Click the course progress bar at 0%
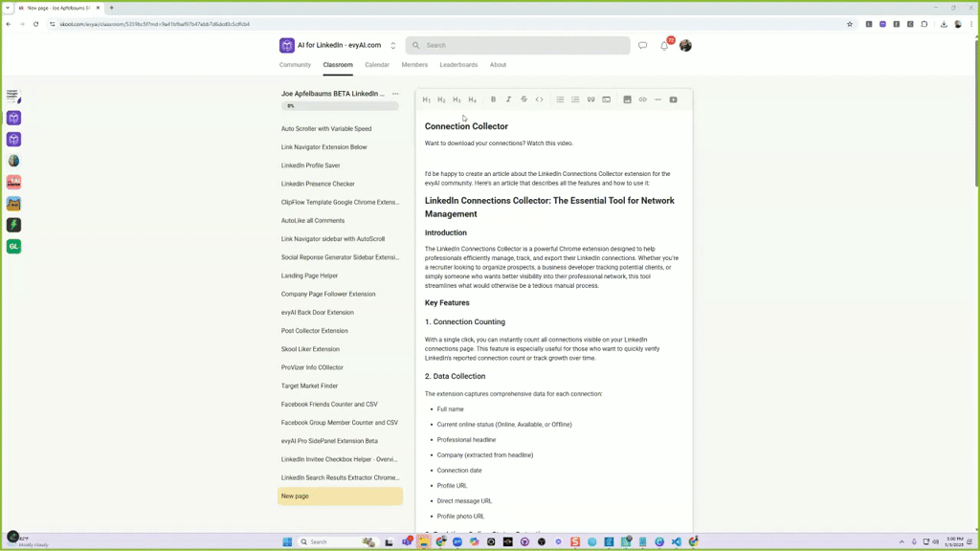 pyautogui.click(x=340, y=106)
